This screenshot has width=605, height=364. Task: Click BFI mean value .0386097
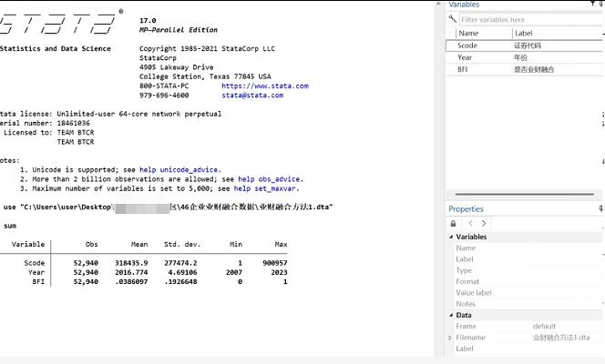[x=131, y=281]
